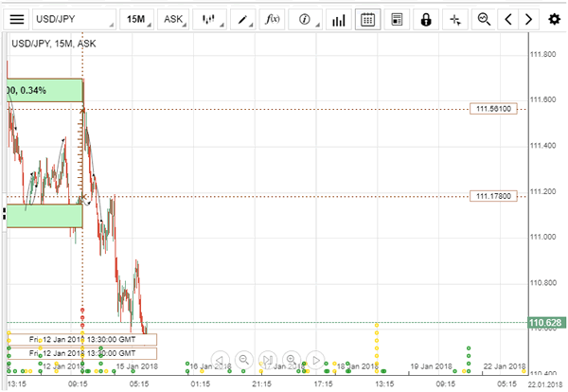Open the ASK price side dropdown

point(173,19)
